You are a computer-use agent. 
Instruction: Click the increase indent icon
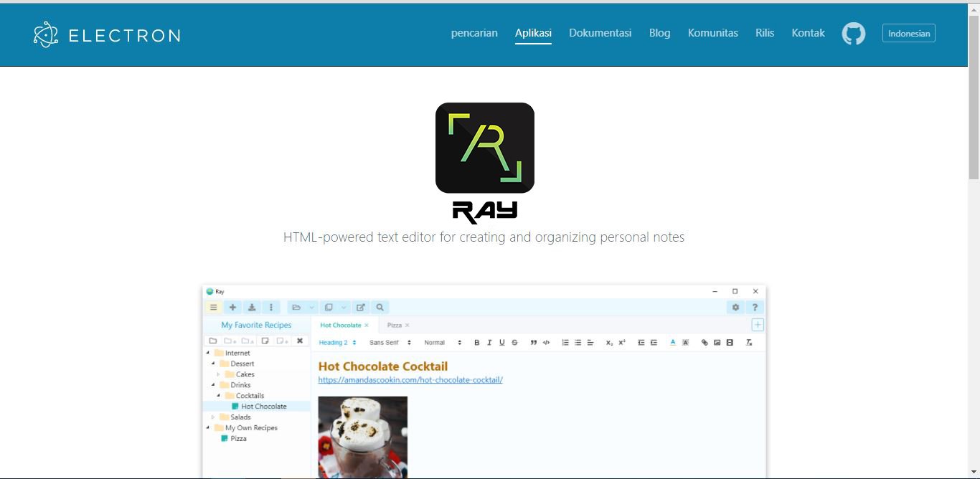pos(654,343)
